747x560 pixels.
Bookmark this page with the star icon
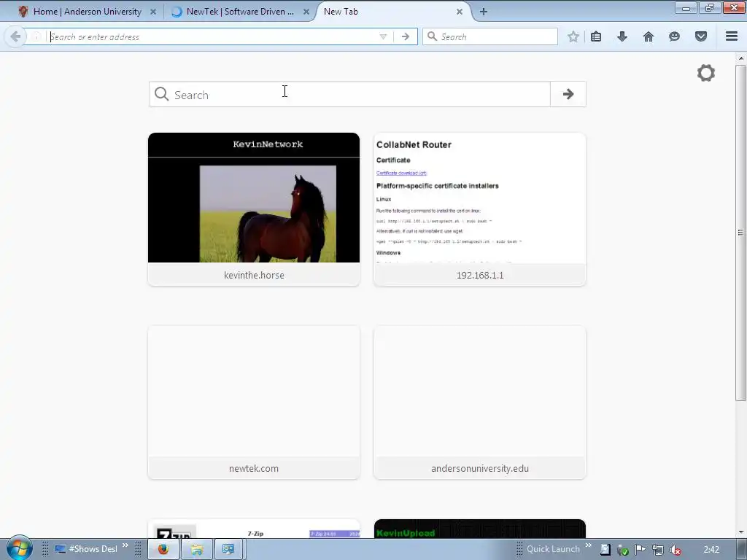pyautogui.click(x=573, y=36)
